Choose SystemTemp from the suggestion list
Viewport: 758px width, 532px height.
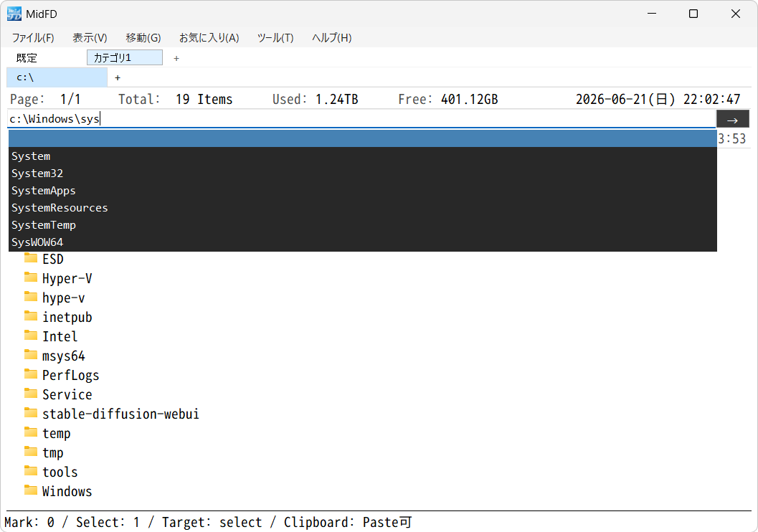(363, 225)
